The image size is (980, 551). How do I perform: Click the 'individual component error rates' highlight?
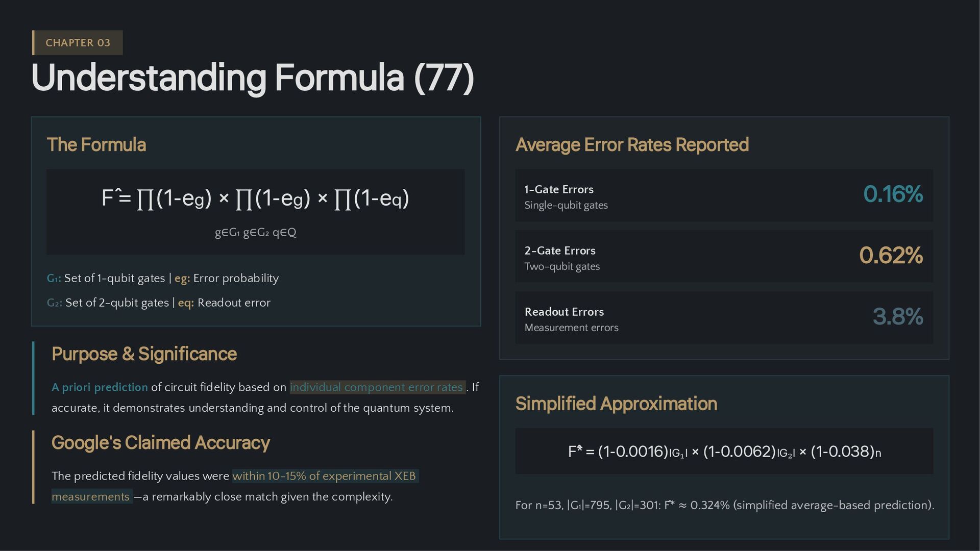(x=377, y=388)
